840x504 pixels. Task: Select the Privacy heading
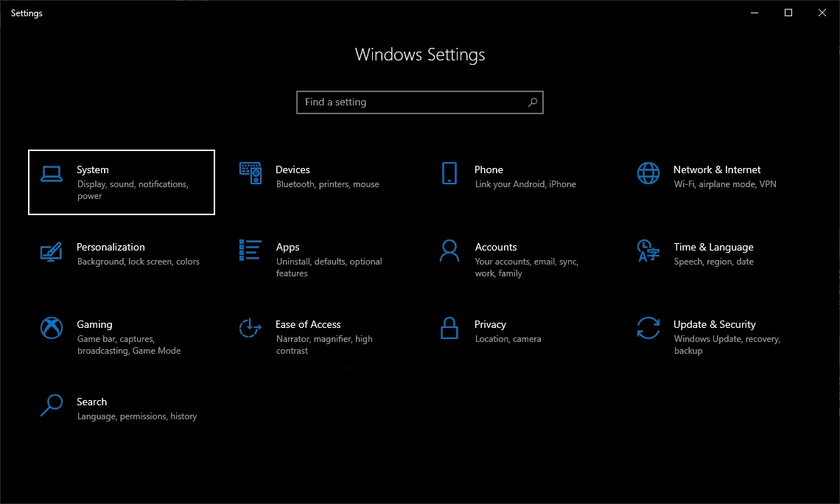tap(490, 324)
